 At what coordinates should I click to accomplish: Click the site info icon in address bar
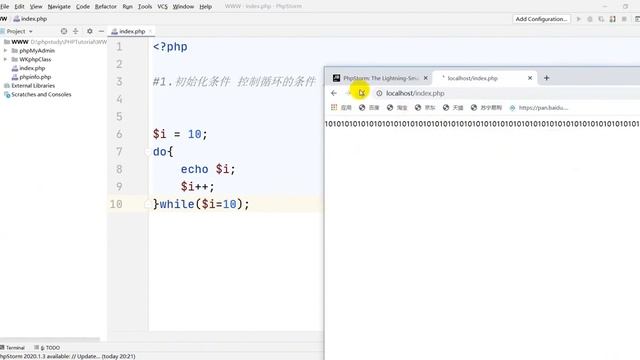point(379,93)
